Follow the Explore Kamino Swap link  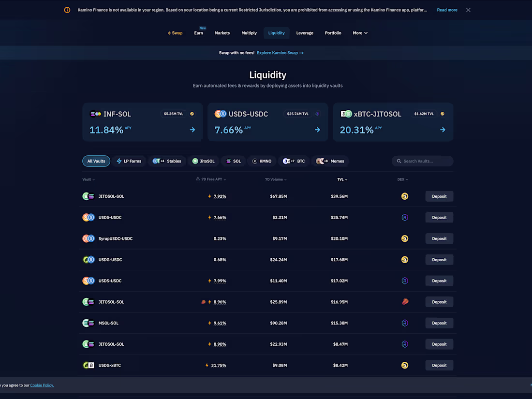(280, 53)
